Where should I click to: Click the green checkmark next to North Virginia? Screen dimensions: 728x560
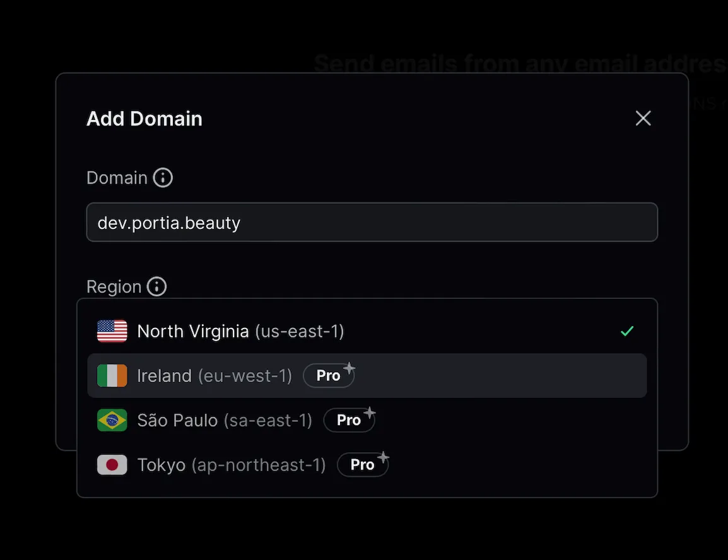(x=627, y=330)
